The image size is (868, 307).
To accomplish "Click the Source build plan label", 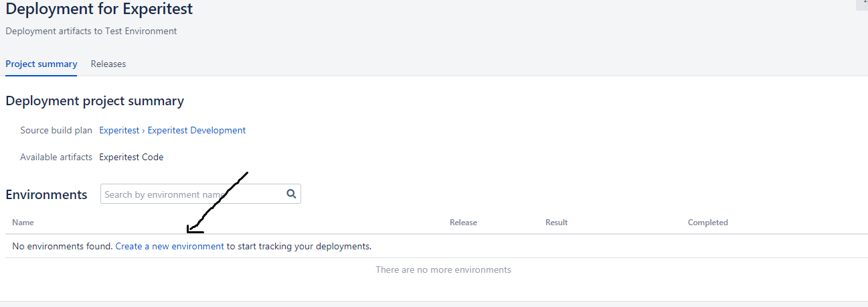I will [56, 131].
